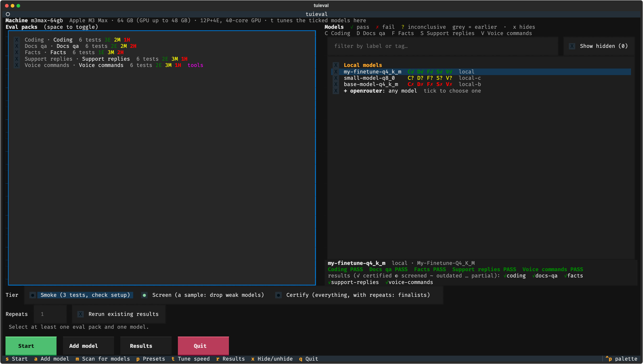Click 'x Hide/unhide' footer shortcut

[x=272, y=359]
